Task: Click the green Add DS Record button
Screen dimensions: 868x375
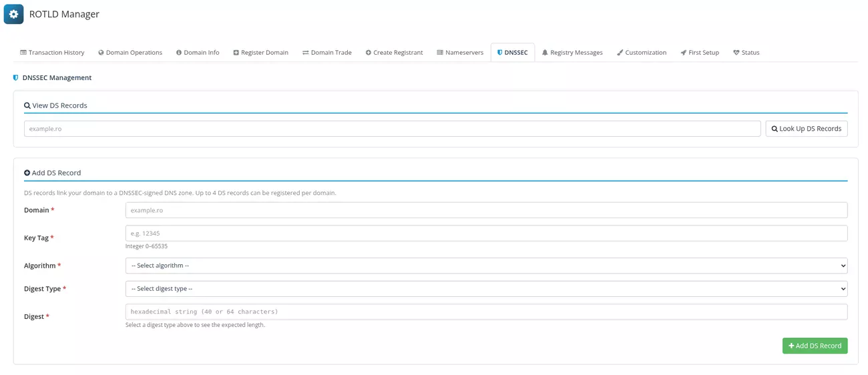Action: point(815,346)
